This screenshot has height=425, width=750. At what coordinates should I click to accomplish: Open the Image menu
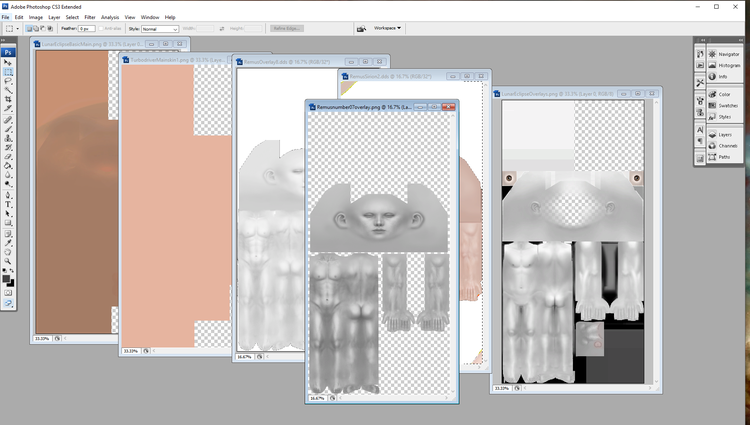coord(35,17)
